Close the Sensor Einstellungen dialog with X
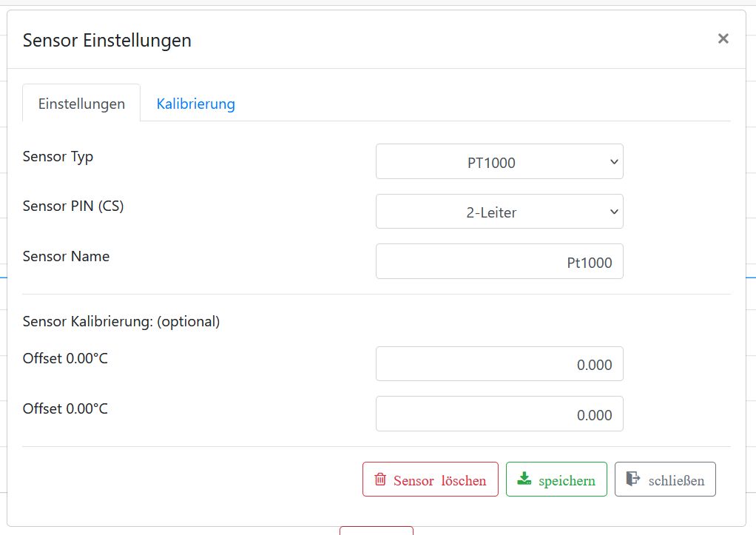The height and width of the screenshot is (535, 756). click(x=723, y=39)
